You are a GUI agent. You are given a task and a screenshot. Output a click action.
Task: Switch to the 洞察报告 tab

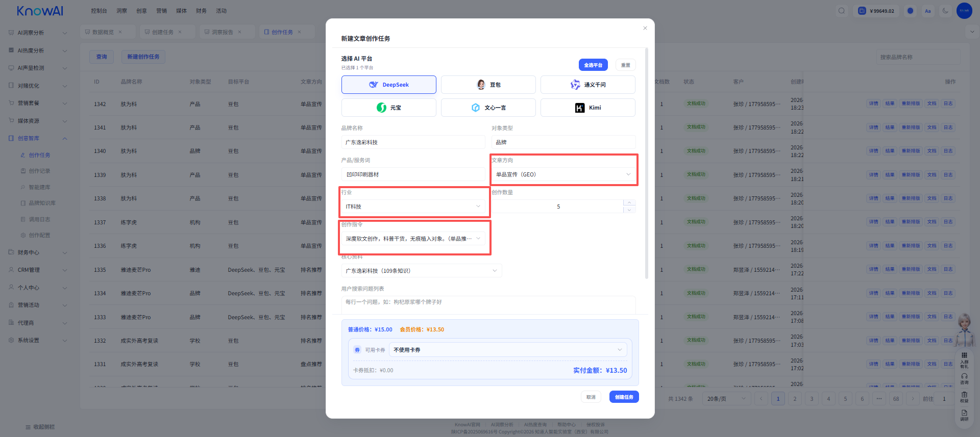(223, 32)
